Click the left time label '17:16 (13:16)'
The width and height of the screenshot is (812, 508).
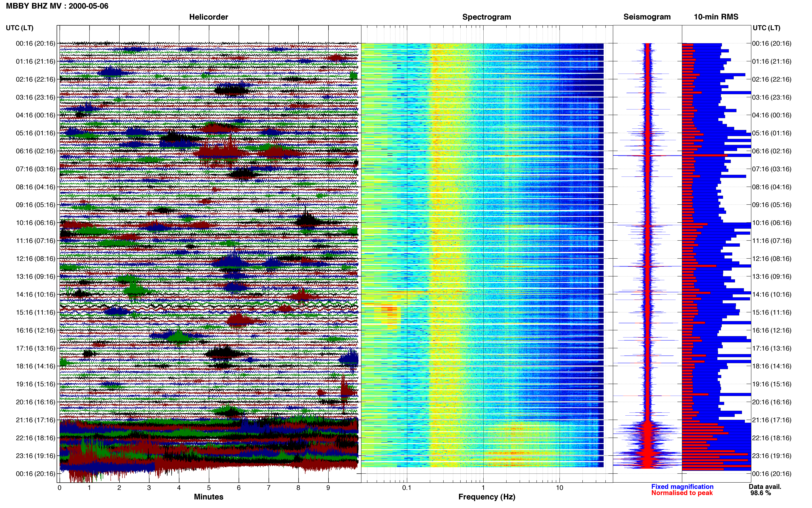[36, 348]
